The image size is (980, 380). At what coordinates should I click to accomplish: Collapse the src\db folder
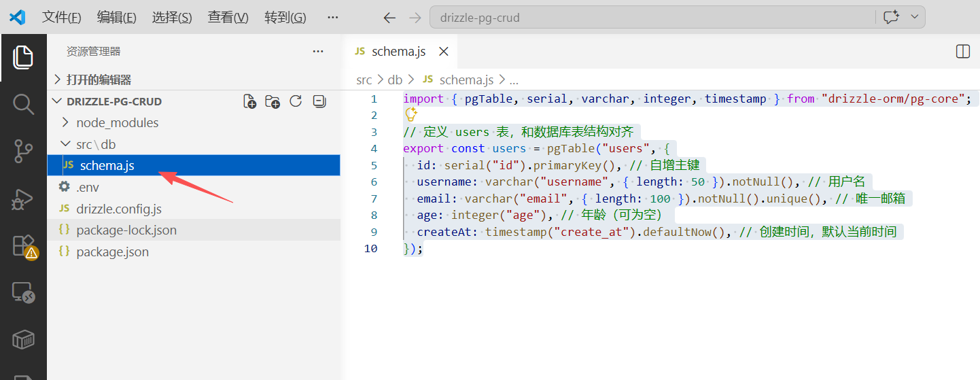pos(194,144)
